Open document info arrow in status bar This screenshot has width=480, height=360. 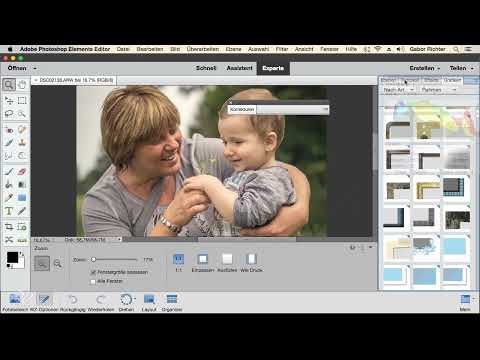tap(119, 240)
